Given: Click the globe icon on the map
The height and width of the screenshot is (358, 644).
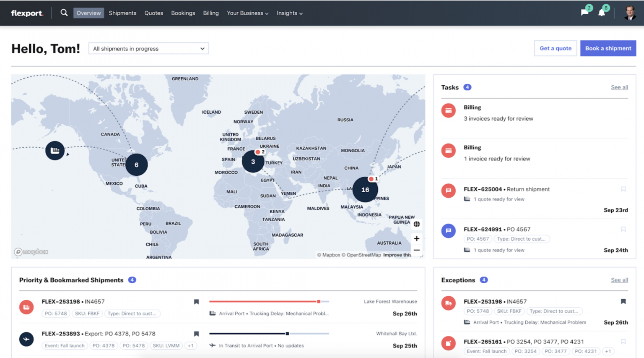Looking at the screenshot, I should pos(417,224).
